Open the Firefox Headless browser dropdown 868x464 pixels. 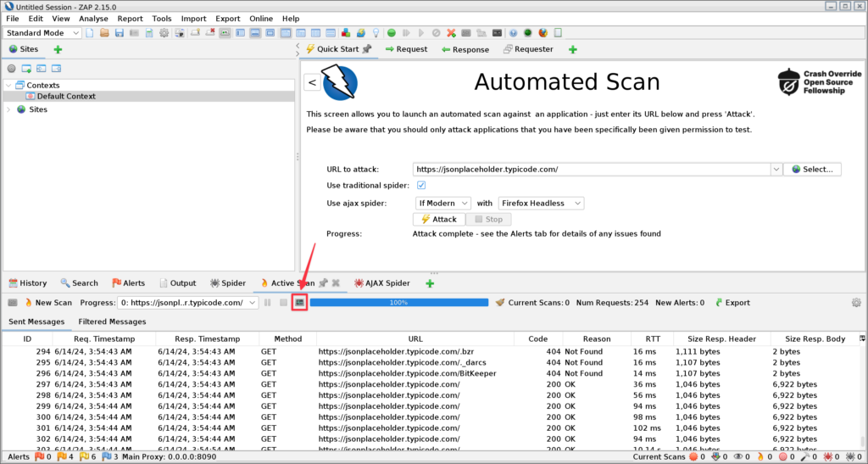tap(541, 204)
